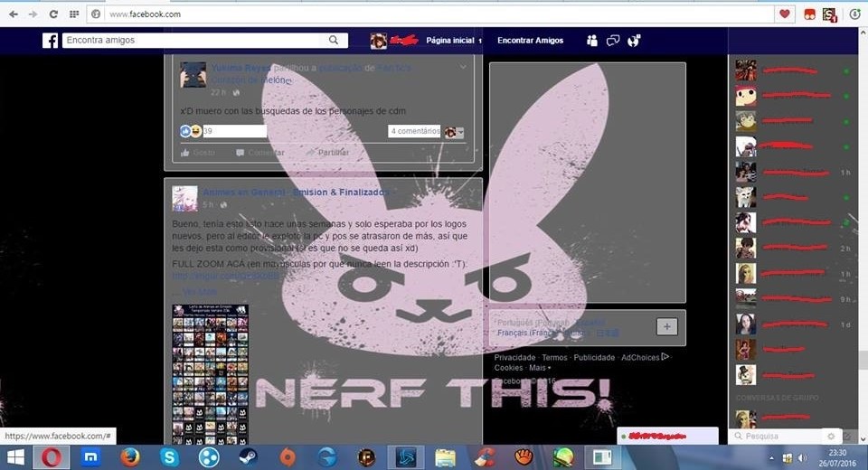Open the Privacidade footer link

pyautogui.click(x=514, y=358)
